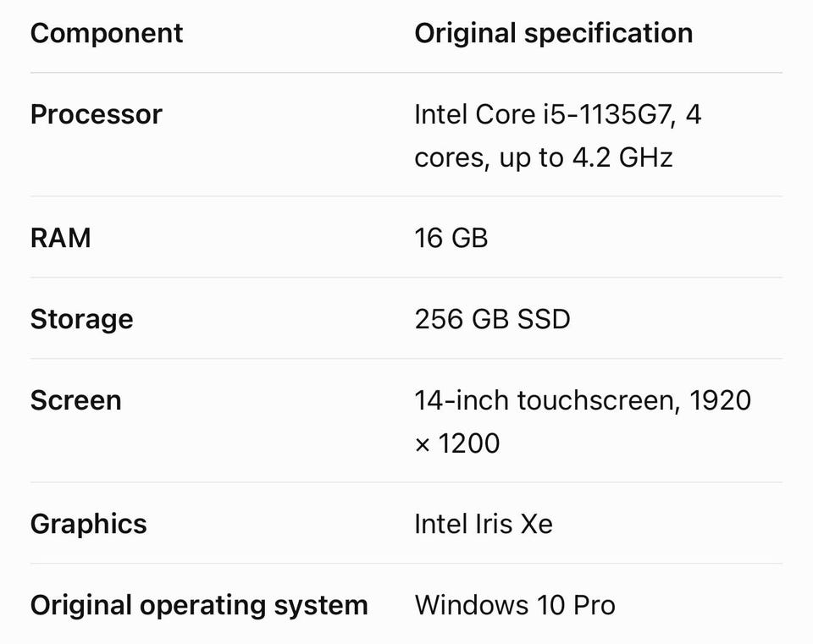Click the cores, up to 4.2 GHz line
The width and height of the screenshot is (813, 644).
click(x=544, y=157)
